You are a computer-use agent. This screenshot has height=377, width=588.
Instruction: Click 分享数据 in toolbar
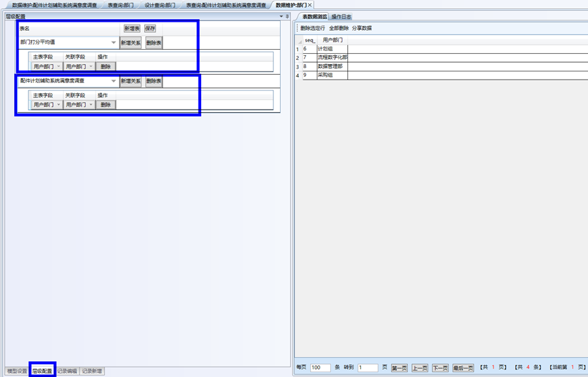point(362,28)
